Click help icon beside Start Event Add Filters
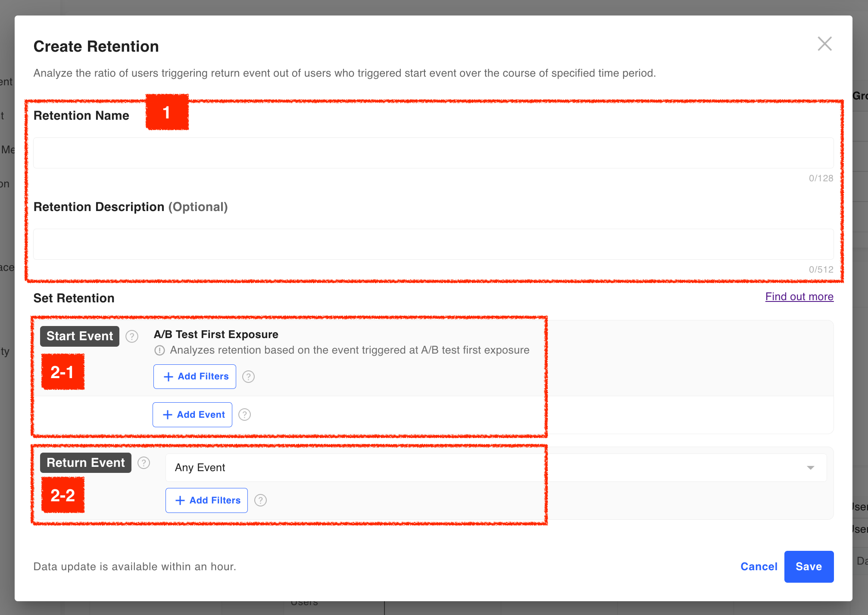The width and height of the screenshot is (868, 615). pyautogui.click(x=248, y=377)
